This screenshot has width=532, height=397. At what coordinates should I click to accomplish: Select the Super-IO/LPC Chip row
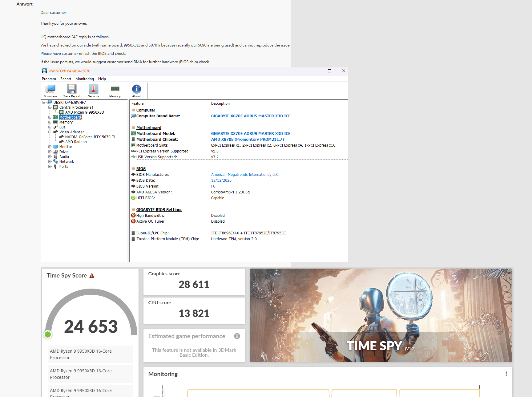[239, 233]
